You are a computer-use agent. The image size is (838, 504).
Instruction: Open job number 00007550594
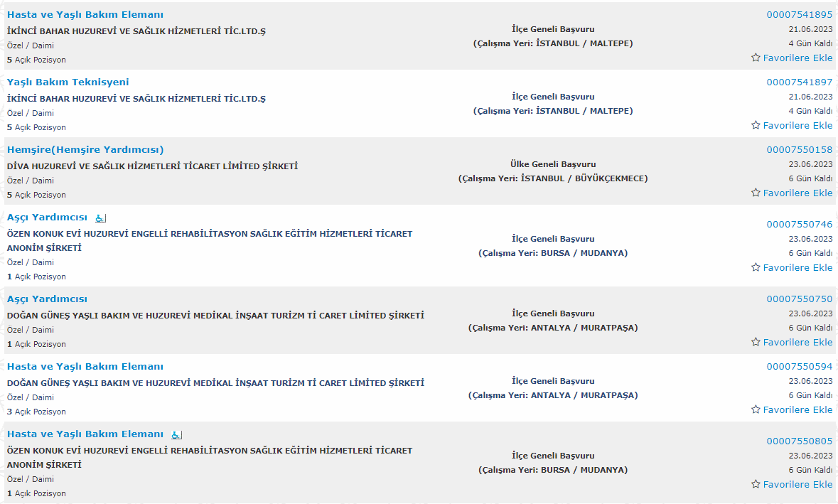click(x=800, y=366)
